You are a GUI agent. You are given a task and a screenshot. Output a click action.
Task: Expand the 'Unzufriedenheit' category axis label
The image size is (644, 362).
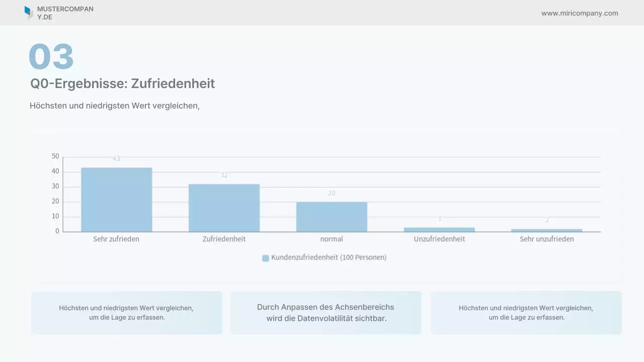coord(439,239)
